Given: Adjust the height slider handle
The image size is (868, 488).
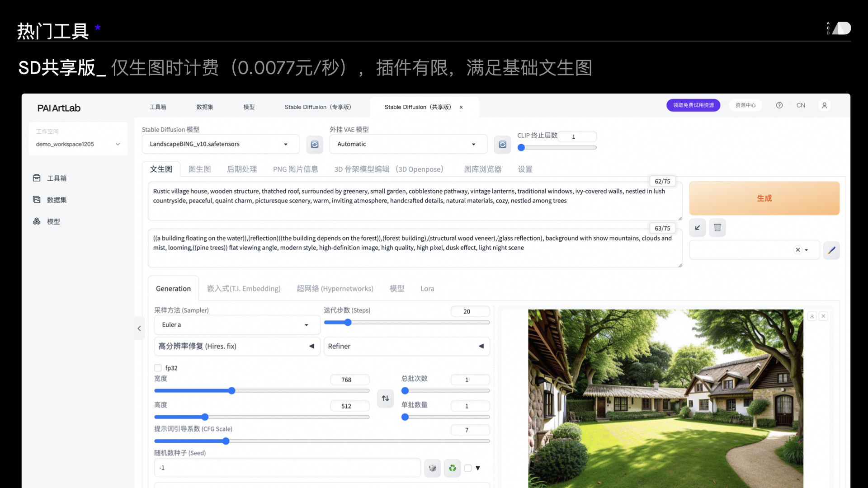Looking at the screenshot, I should 205,417.
